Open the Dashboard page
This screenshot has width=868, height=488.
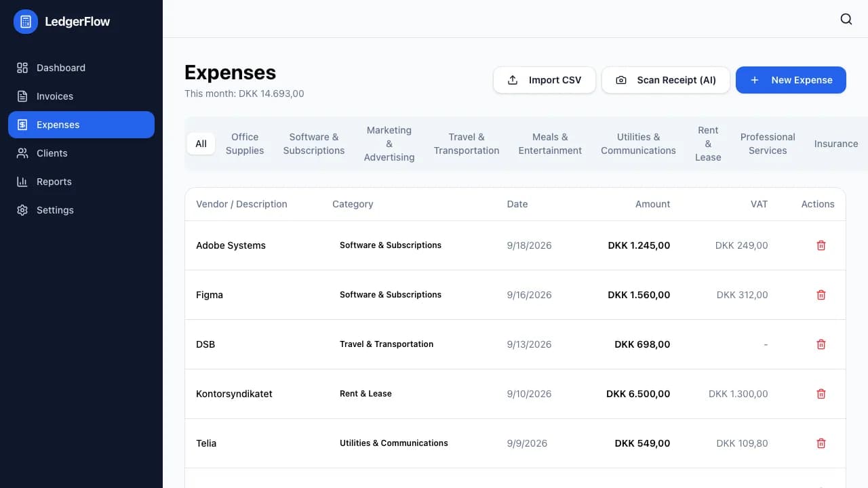[81, 68]
